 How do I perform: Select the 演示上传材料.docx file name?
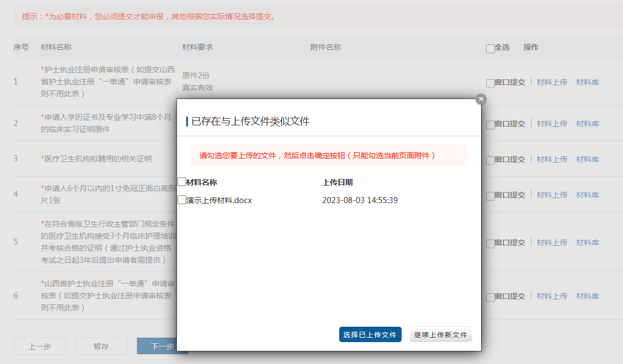tap(219, 200)
